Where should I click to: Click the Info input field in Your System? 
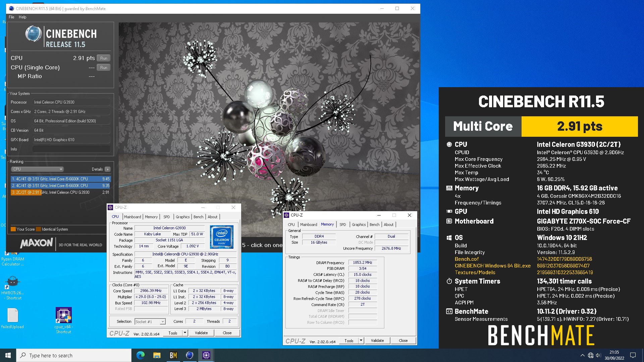71,149
